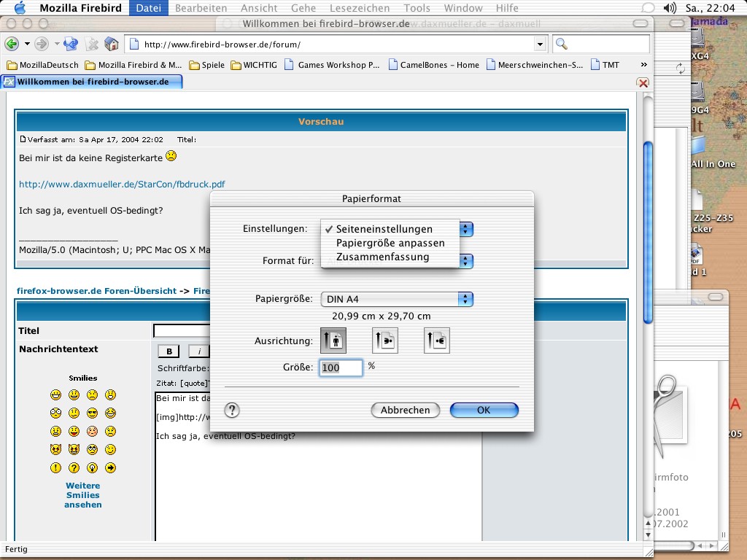
Task: Click the volume icon in menu bar
Action: pyautogui.click(x=670, y=7)
